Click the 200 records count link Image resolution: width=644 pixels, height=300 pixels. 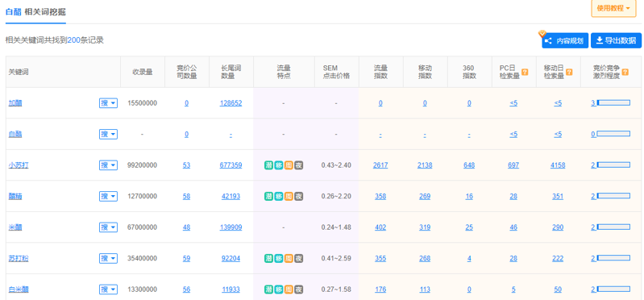click(73, 40)
